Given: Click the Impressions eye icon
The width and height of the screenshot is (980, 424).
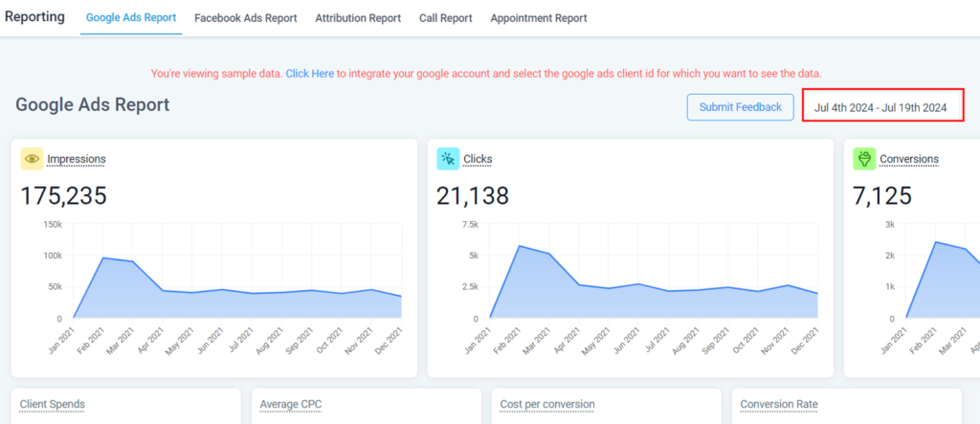Looking at the screenshot, I should click(x=32, y=159).
